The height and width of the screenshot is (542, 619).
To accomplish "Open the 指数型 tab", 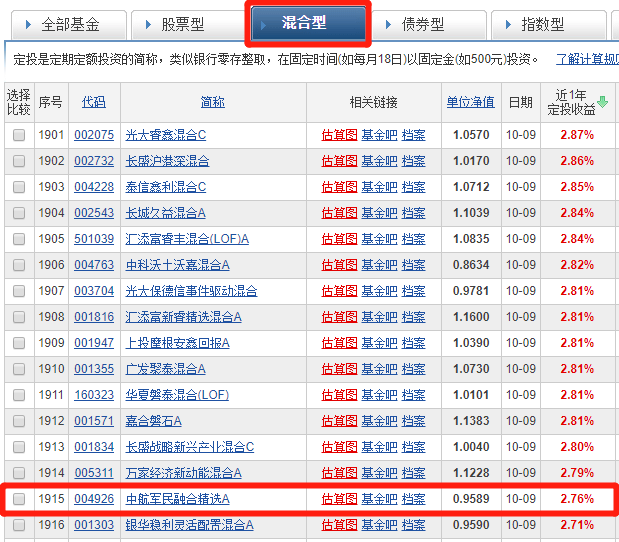I will pyautogui.click(x=549, y=25).
